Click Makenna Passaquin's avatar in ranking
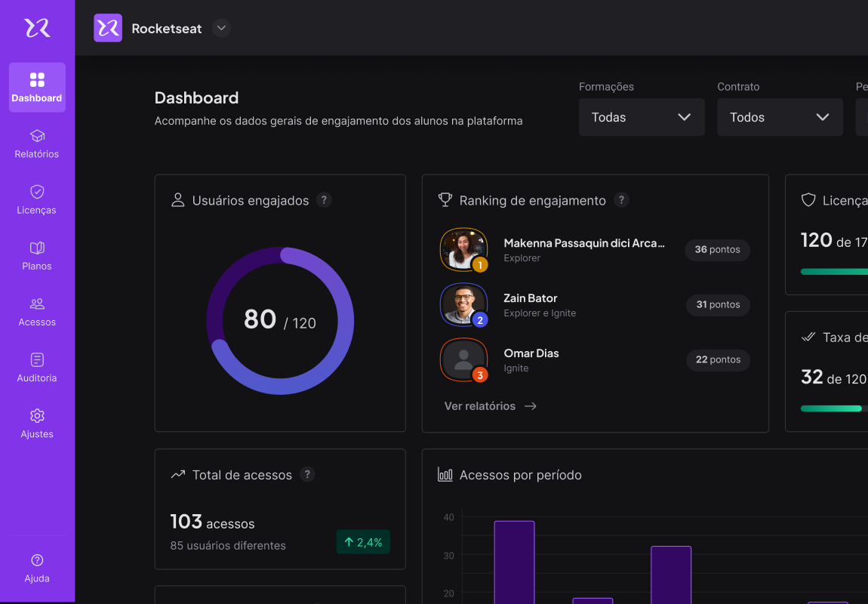This screenshot has width=868, height=604. click(463, 249)
